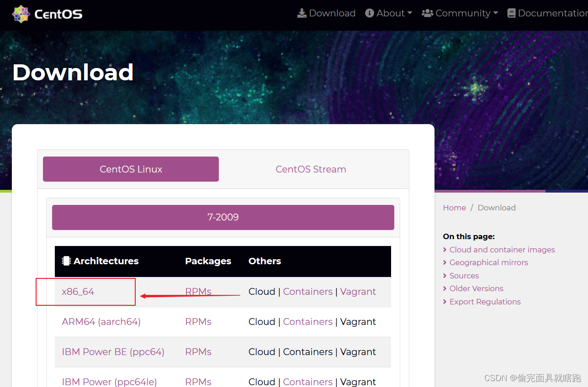Viewport: 588px width, 387px height.
Task: Click the Download breadcrumb item
Action: point(497,208)
